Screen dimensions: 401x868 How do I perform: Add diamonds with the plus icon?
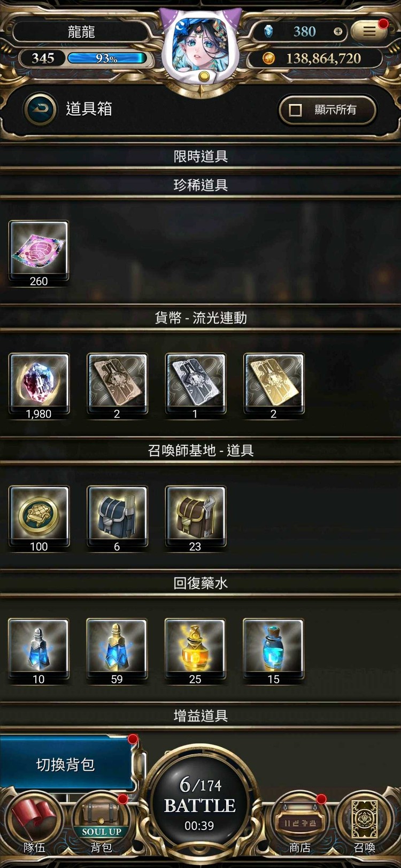(338, 32)
